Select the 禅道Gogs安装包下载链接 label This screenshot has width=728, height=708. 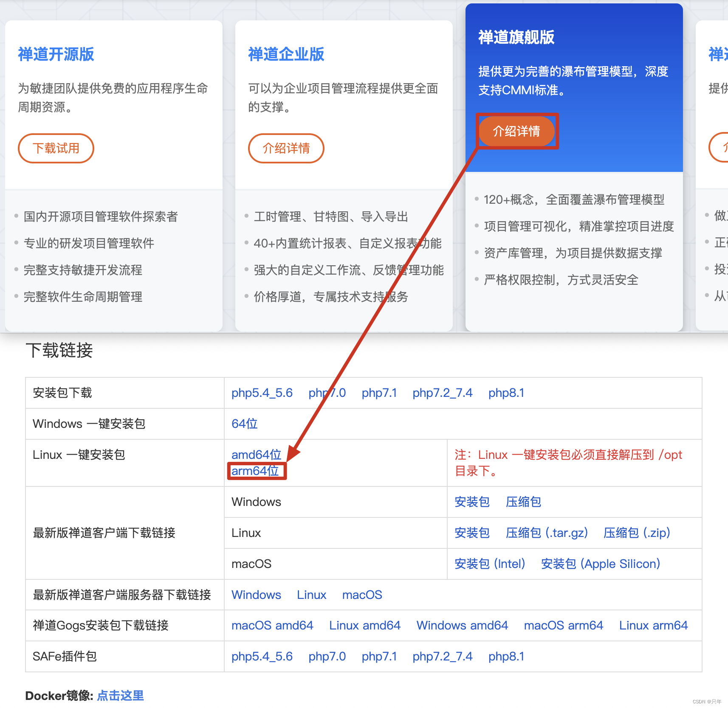(x=101, y=625)
